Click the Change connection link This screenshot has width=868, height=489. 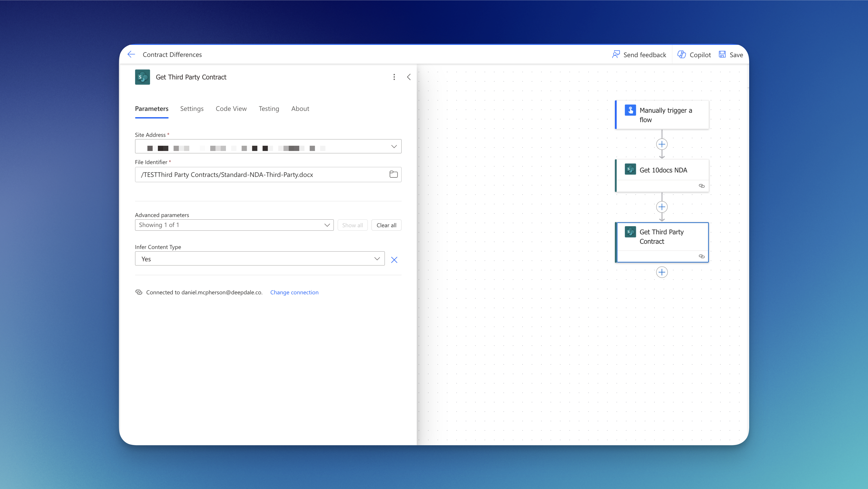pos(294,292)
